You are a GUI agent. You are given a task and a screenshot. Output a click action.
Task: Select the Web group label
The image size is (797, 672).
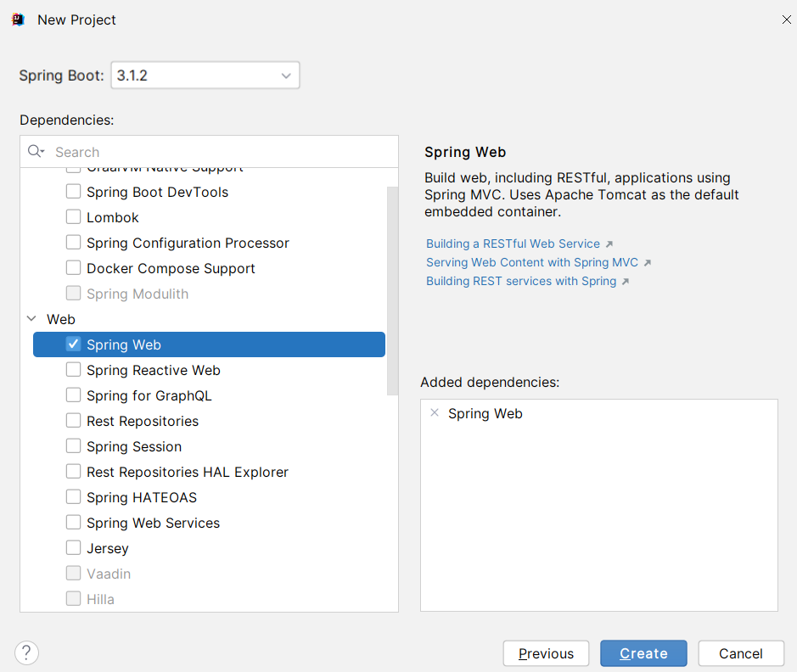point(61,320)
